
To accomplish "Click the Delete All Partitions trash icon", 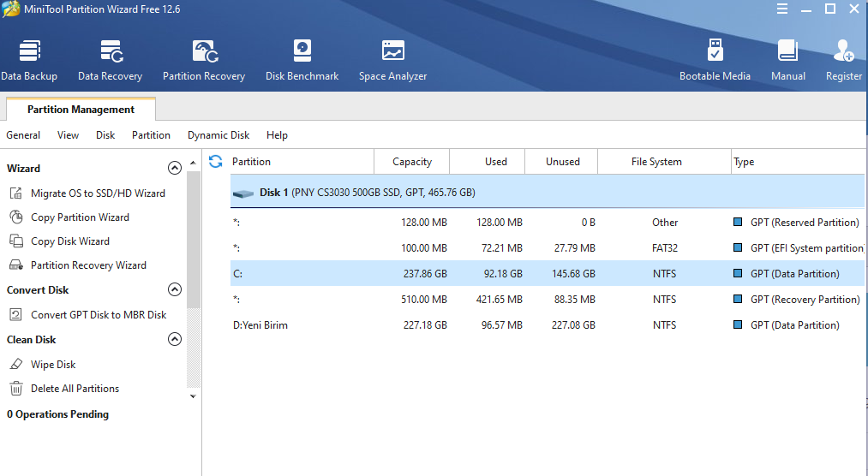I will (16, 388).
